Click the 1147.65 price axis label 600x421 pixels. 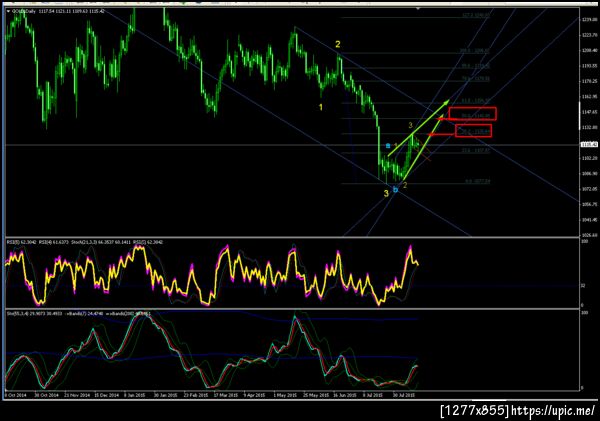point(590,112)
